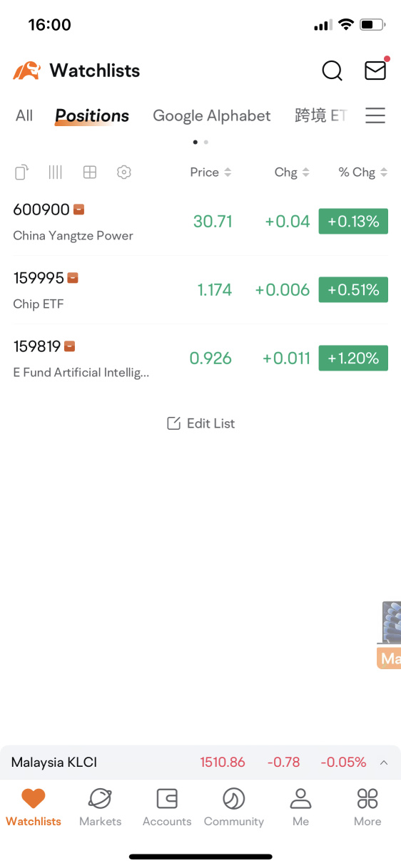The width and height of the screenshot is (401, 868).
Task: Switch to column bars view icon
Action: (x=56, y=172)
